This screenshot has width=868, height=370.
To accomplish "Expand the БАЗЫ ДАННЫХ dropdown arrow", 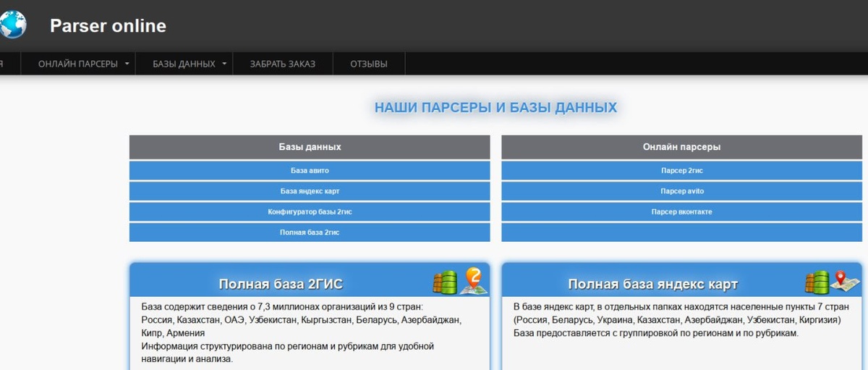I will click(224, 64).
